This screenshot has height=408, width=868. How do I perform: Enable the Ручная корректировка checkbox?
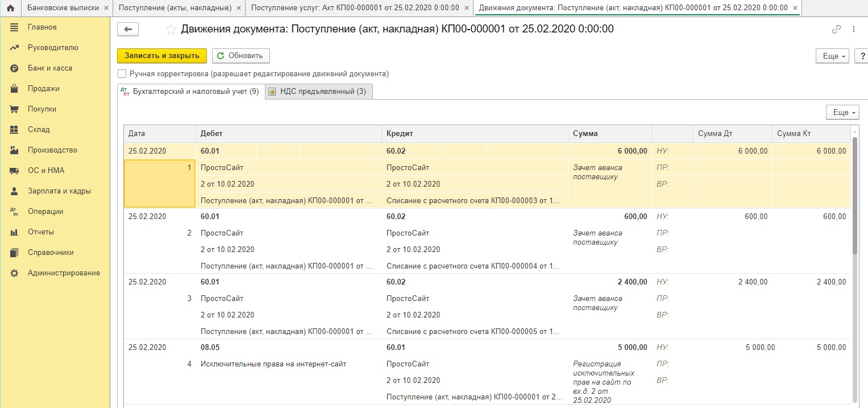(x=122, y=74)
